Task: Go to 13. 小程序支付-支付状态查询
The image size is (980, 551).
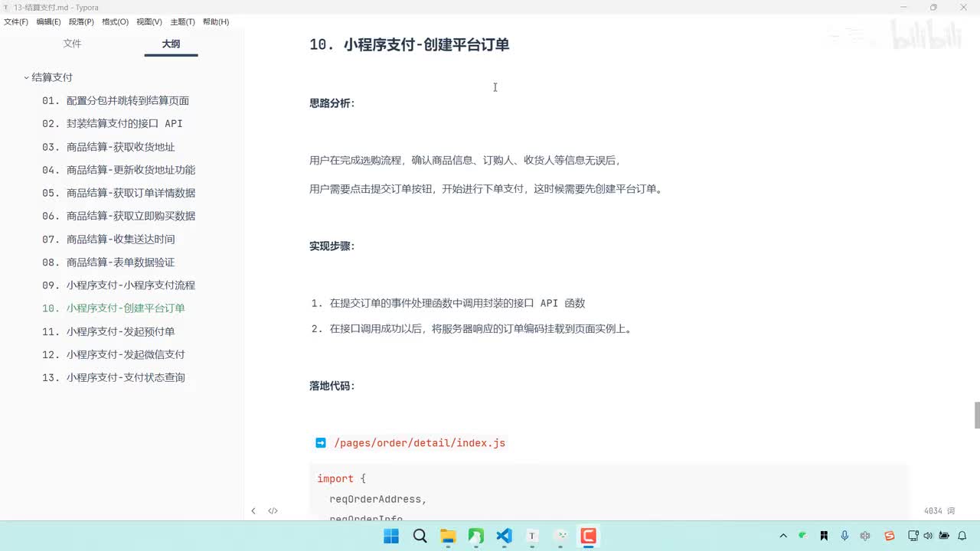Action: click(113, 377)
